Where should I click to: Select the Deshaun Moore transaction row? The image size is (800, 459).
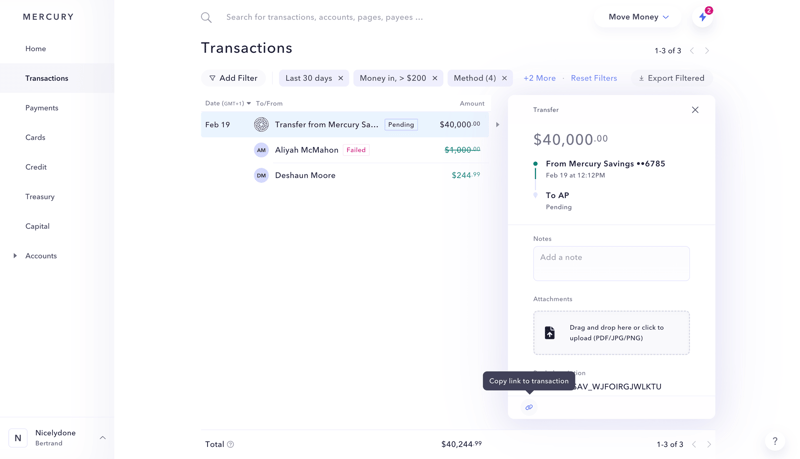pos(345,175)
